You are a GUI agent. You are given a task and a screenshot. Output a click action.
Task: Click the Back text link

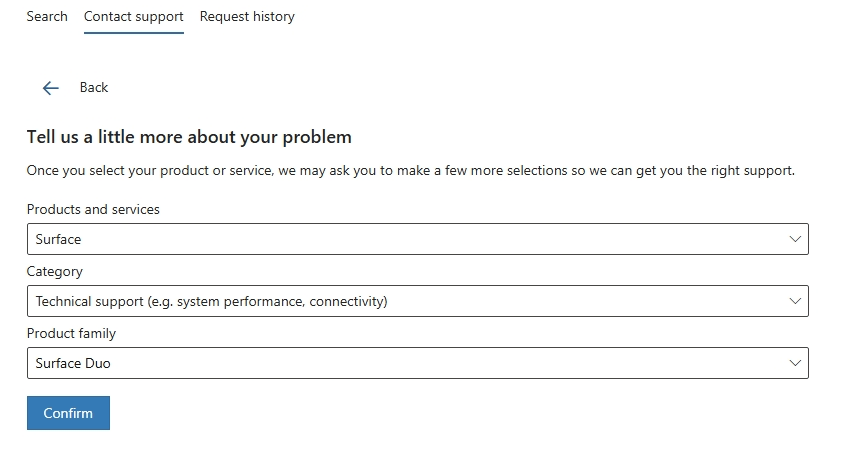(x=93, y=88)
